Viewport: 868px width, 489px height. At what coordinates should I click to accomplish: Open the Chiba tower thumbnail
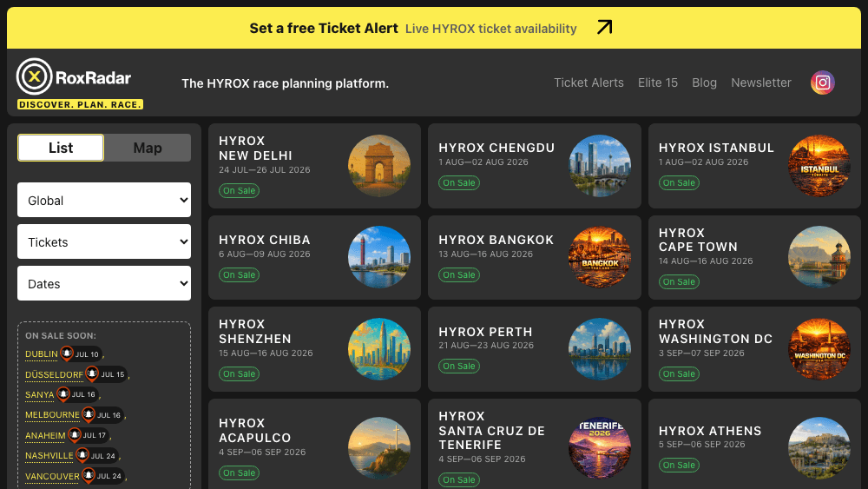[379, 257]
